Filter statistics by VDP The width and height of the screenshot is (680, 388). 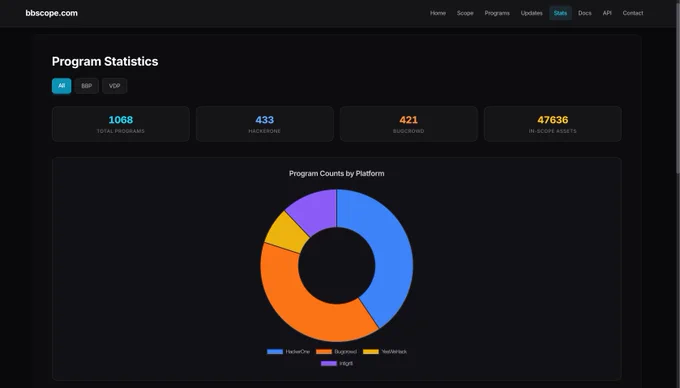click(x=114, y=86)
